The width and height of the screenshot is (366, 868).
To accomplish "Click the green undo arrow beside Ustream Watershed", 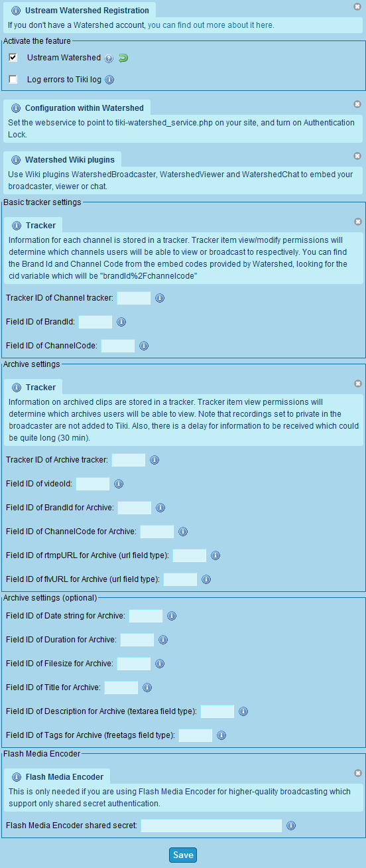I will pyautogui.click(x=123, y=58).
